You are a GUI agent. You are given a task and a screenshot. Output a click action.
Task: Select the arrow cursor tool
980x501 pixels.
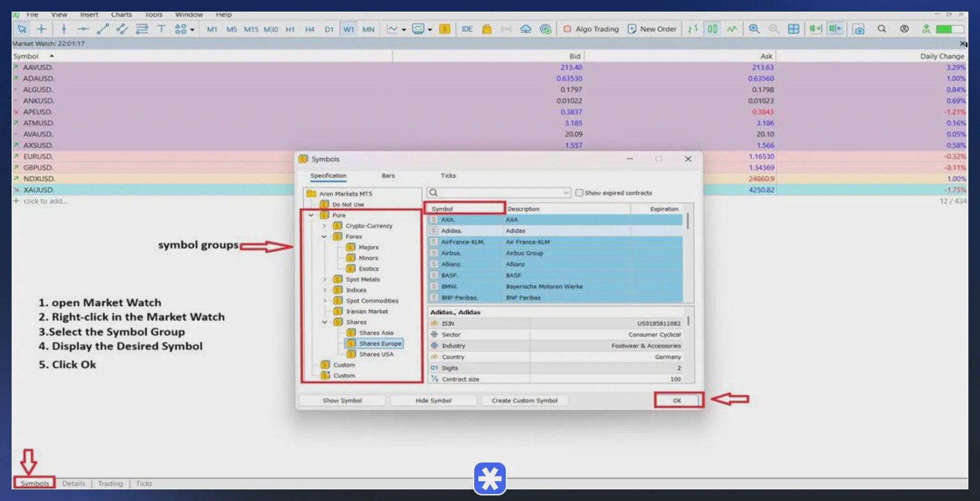[22, 29]
